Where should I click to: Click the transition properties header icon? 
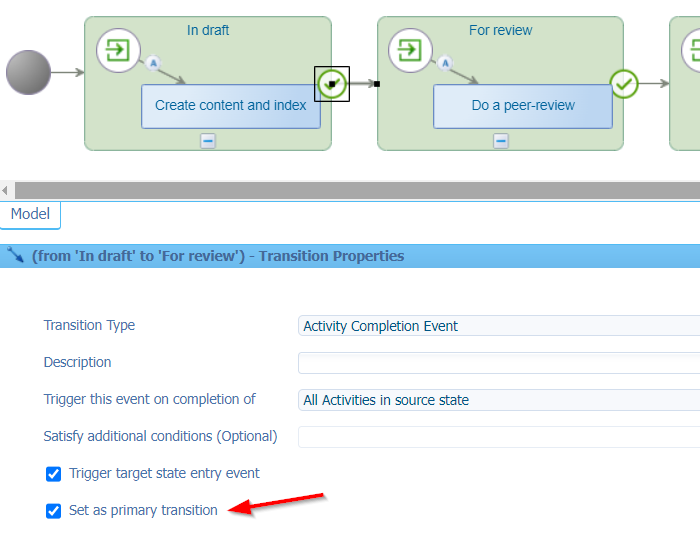point(15,256)
